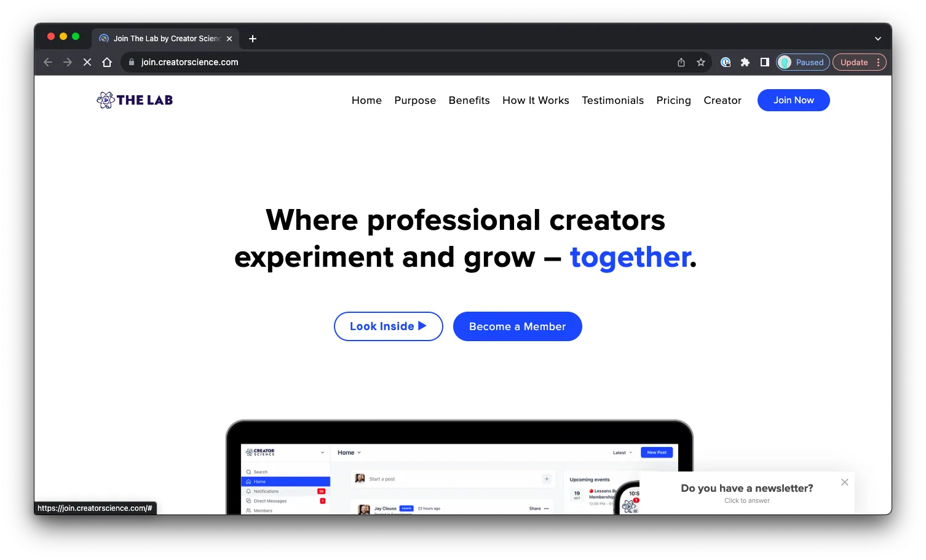Image resolution: width=926 pixels, height=560 pixels.
Task: Share this page from the address bar
Action: coord(681,62)
